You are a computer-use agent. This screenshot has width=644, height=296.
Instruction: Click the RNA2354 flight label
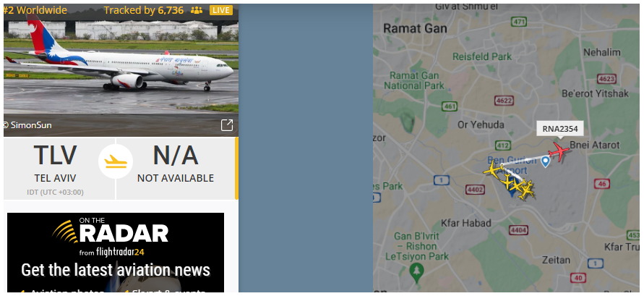point(560,129)
